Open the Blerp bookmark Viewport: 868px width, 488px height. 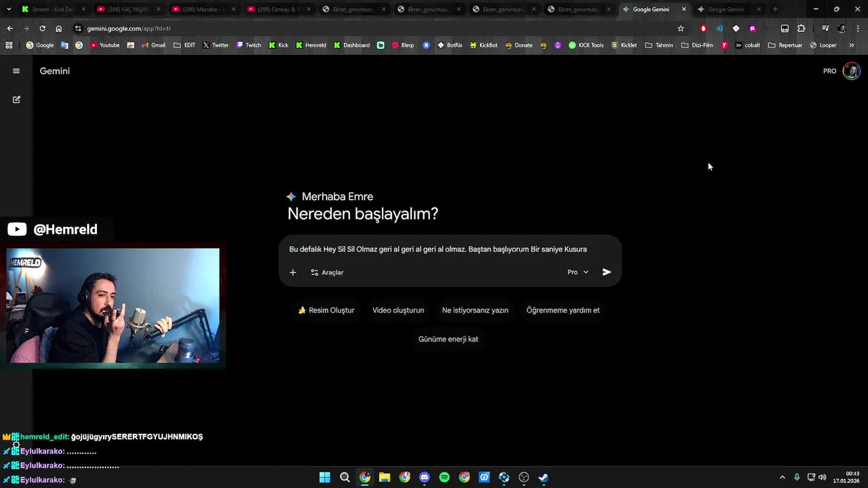click(403, 45)
